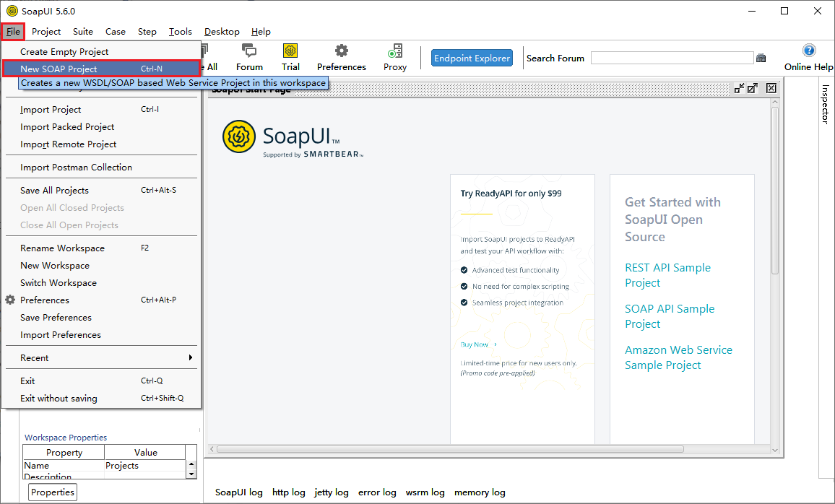The height and width of the screenshot is (504, 835).
Task: Open SOAP API Sample Project link
Action: [x=670, y=316]
